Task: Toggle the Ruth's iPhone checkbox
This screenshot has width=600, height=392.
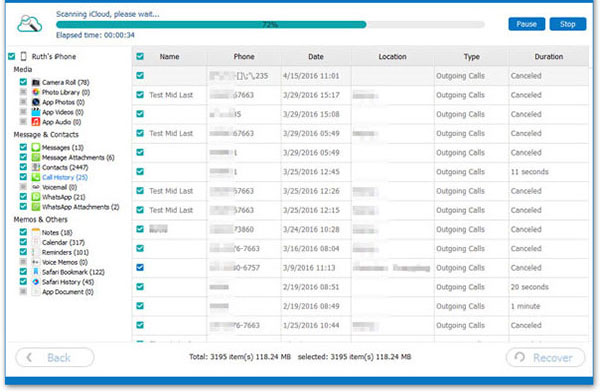Action: pos(11,56)
